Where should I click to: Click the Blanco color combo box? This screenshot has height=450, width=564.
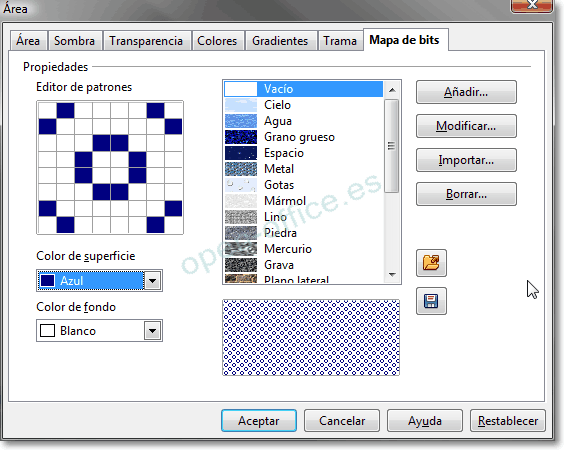coord(99,331)
